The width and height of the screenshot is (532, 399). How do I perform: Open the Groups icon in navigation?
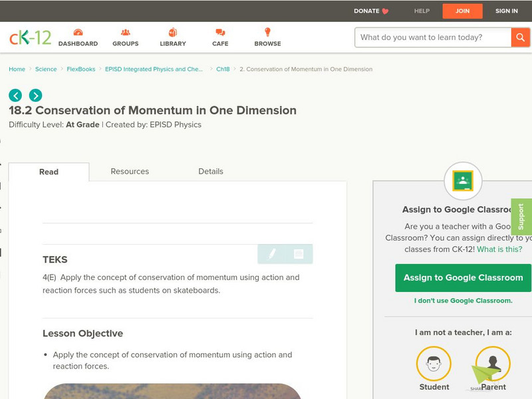(x=126, y=33)
